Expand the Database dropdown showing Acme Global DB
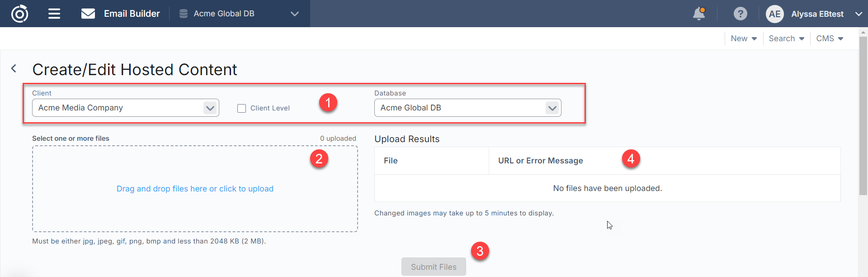This screenshot has width=868, height=277. point(552,108)
